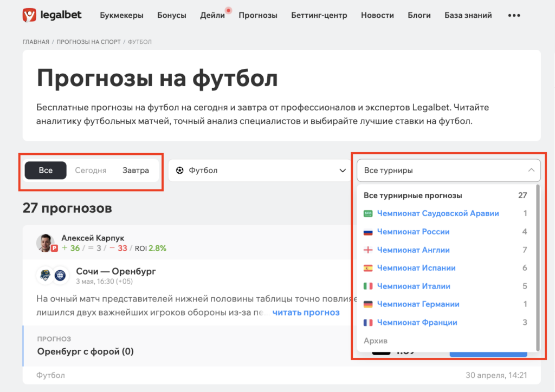
Task: Click the ROI 2.8% statistic
Action: (x=151, y=248)
